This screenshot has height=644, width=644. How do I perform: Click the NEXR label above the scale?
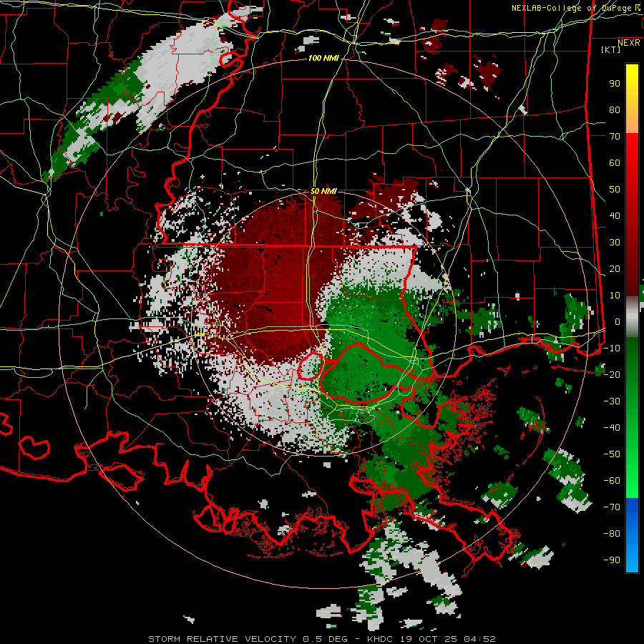pos(629,43)
